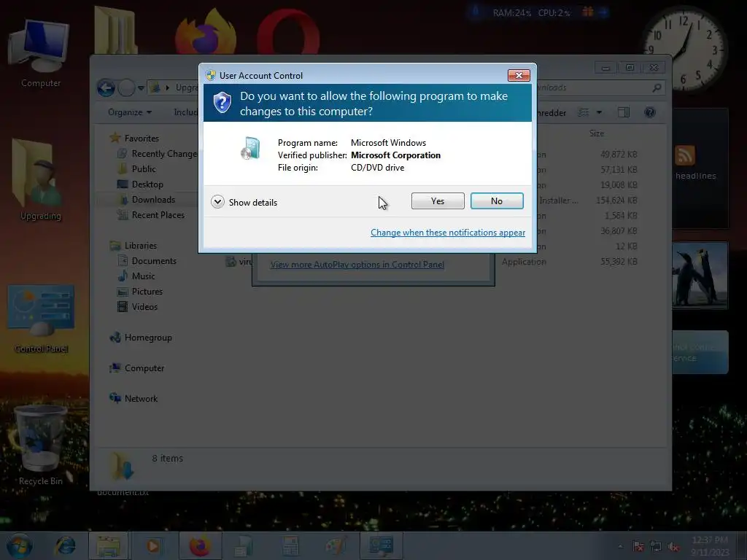Click the UAC question-mark shield icon

tap(222, 103)
